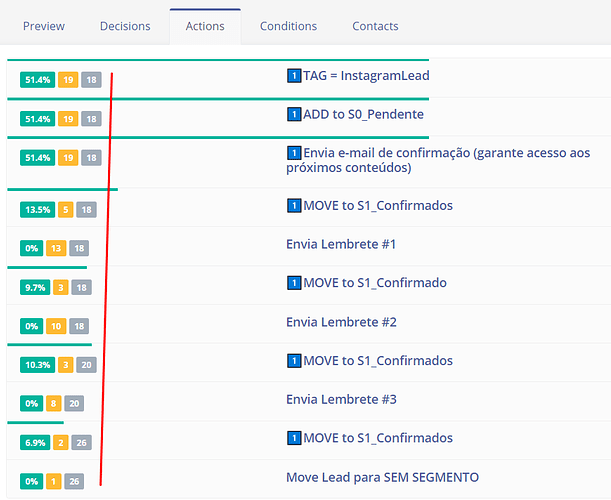Open the MOVE to S1_Confirmado action
The height and width of the screenshot is (500, 611).
(375, 283)
